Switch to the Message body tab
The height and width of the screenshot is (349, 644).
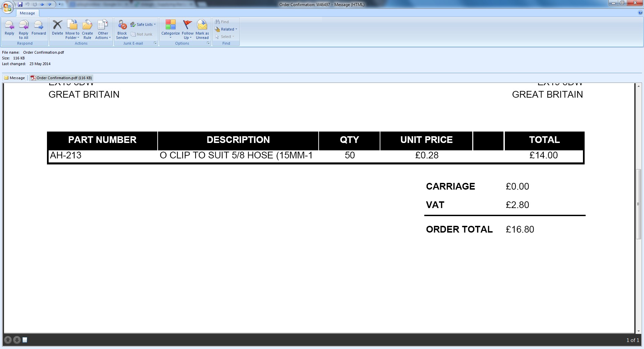[x=14, y=78]
